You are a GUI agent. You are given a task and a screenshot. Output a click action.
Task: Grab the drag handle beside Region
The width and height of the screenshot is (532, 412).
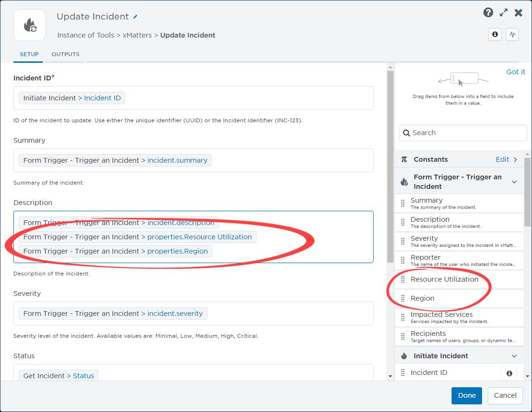pyautogui.click(x=403, y=298)
